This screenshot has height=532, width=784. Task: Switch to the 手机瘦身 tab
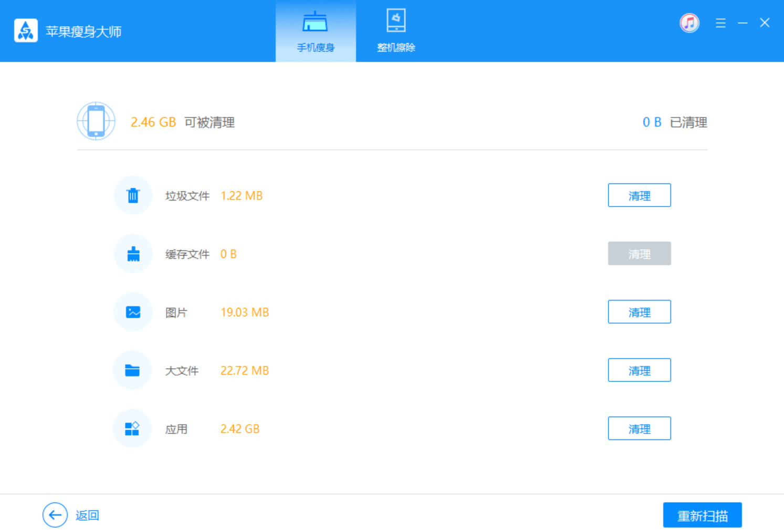(x=316, y=32)
